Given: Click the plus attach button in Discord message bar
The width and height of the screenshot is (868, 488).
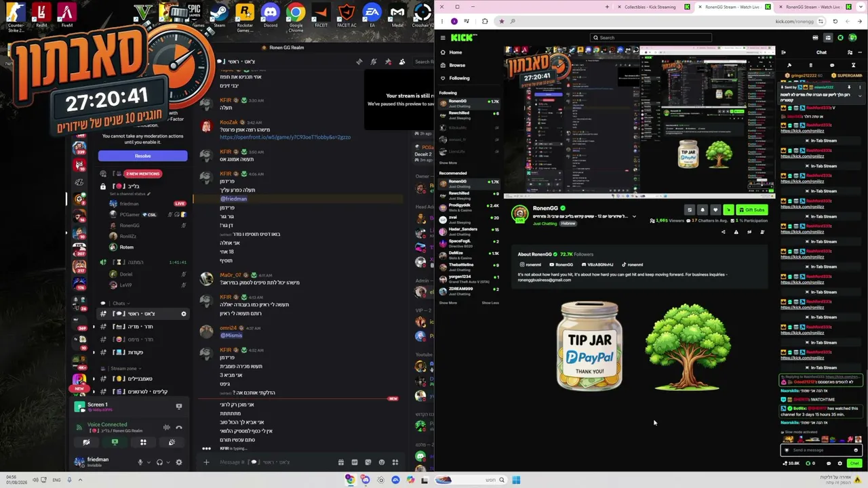Looking at the screenshot, I should 206,462.
